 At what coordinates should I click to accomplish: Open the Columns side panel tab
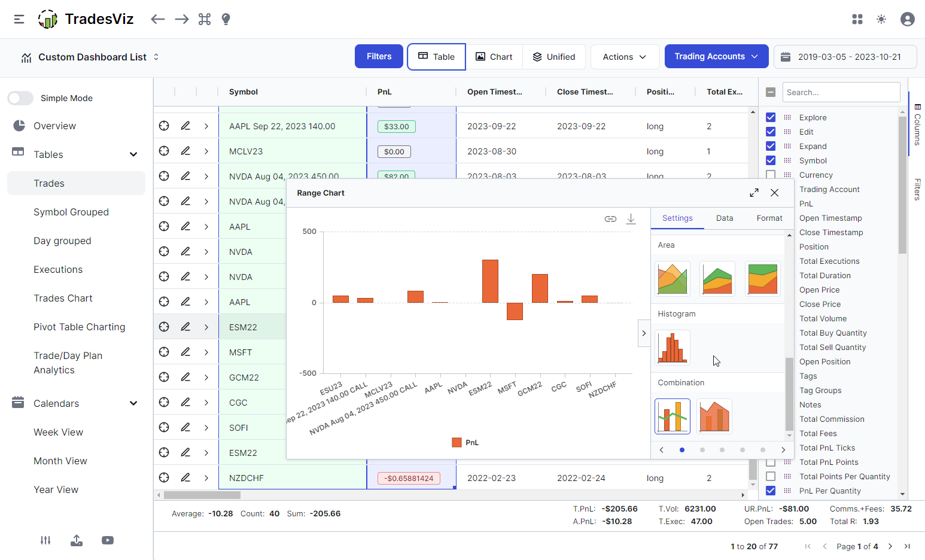pyautogui.click(x=917, y=124)
